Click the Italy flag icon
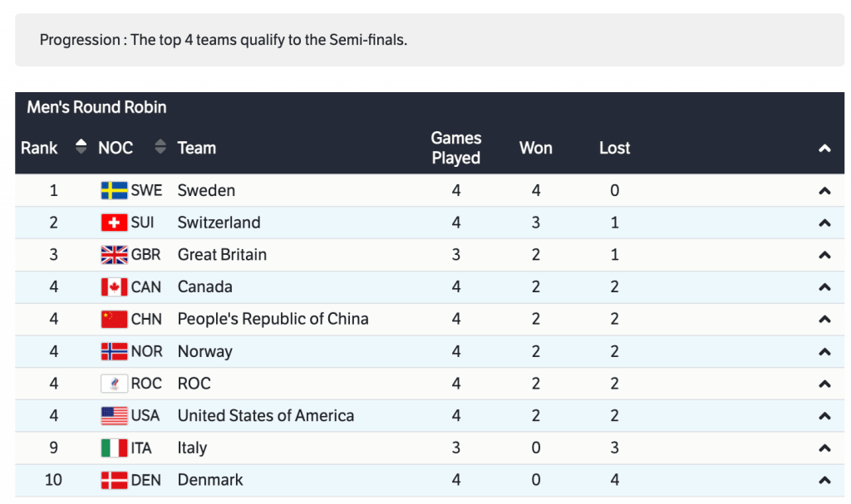This screenshot has height=504, width=851. (x=114, y=448)
